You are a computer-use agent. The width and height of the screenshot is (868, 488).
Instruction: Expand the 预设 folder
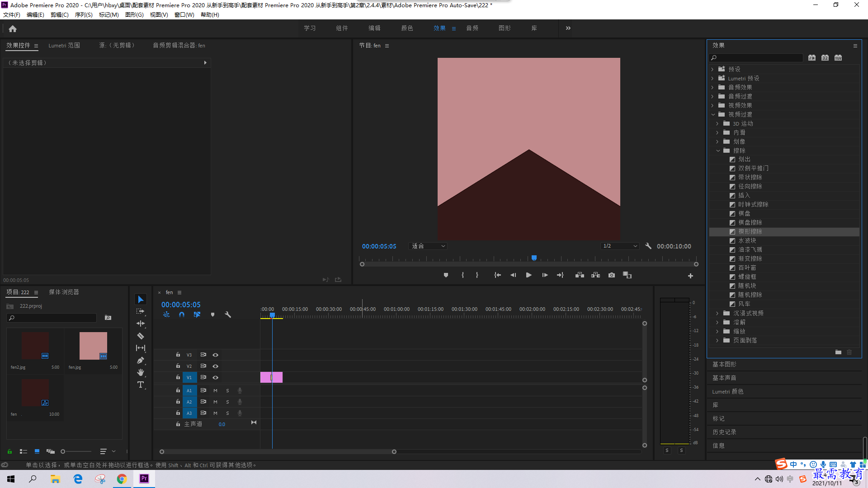[x=712, y=69]
